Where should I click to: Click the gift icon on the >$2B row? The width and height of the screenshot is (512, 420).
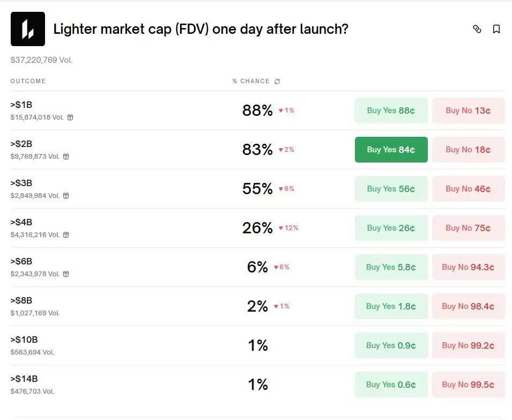(65, 157)
